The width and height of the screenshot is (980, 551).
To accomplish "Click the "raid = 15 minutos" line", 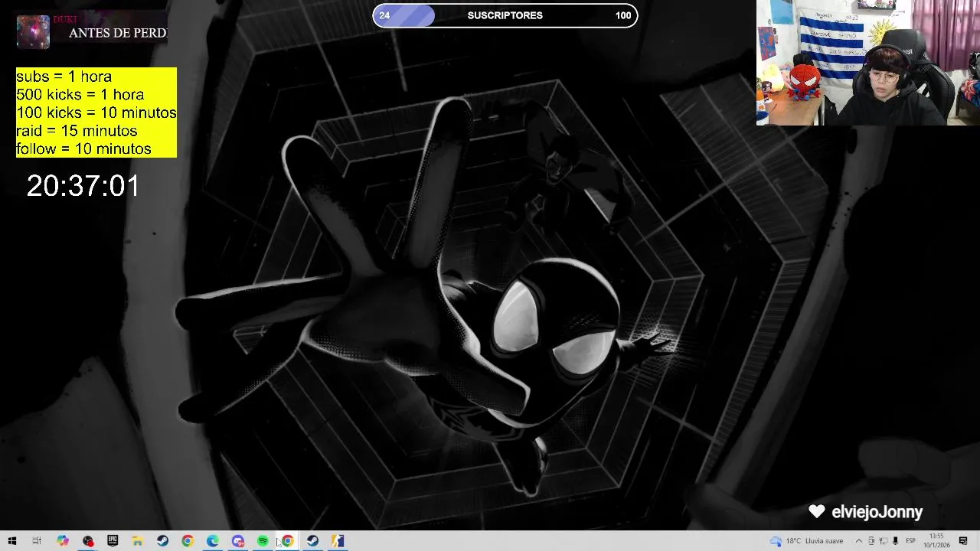I will [77, 131].
